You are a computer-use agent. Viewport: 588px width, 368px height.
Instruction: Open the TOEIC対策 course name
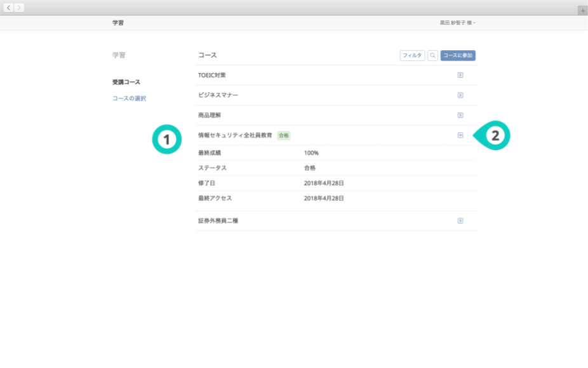212,75
